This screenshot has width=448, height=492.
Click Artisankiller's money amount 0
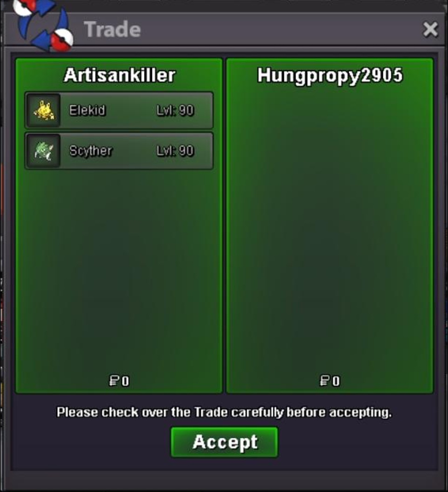click(x=125, y=381)
